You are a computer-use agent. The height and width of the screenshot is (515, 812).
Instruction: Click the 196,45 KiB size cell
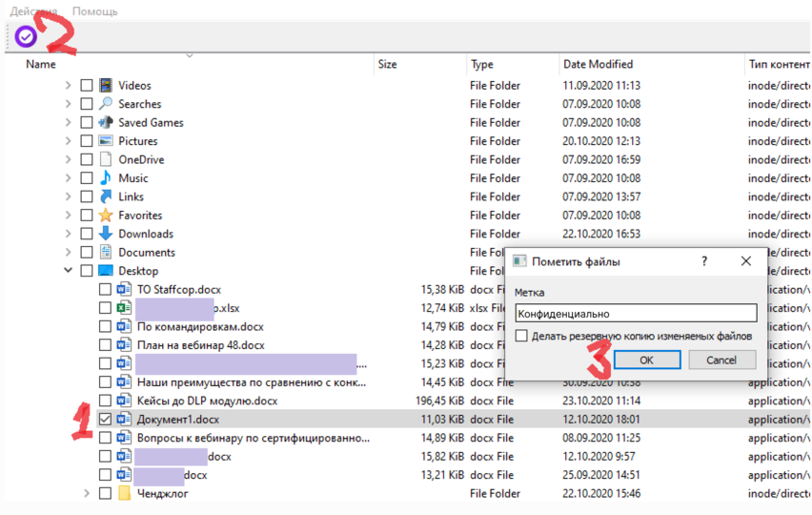[439, 401]
